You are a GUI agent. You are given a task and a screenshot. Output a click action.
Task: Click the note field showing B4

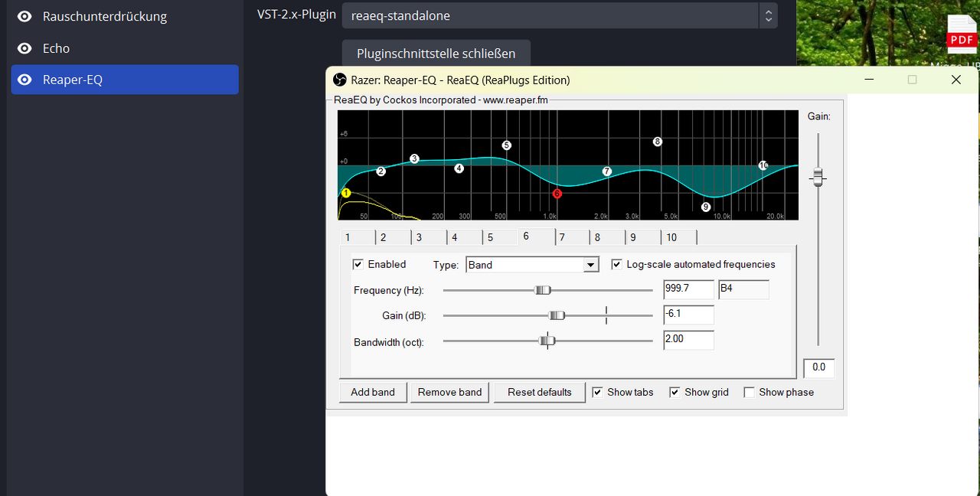point(743,289)
